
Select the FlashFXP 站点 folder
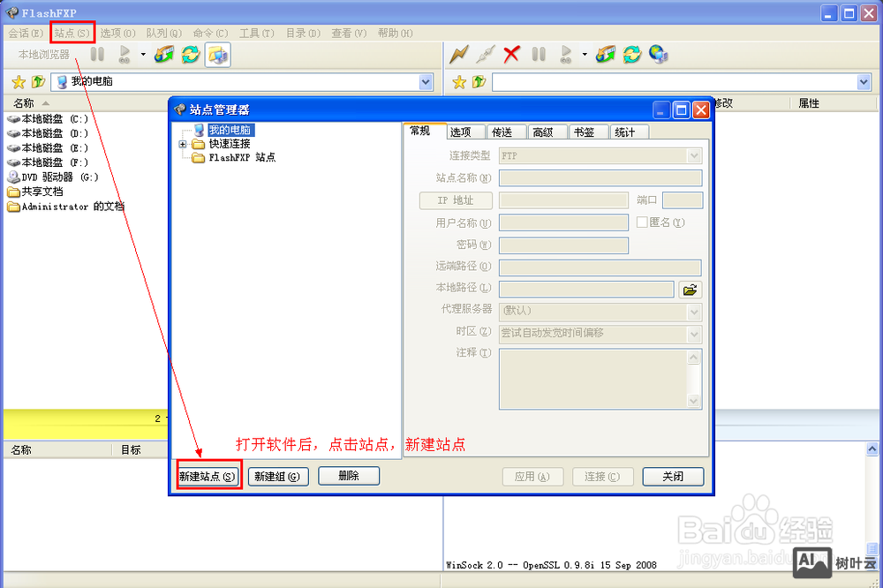coord(241,157)
